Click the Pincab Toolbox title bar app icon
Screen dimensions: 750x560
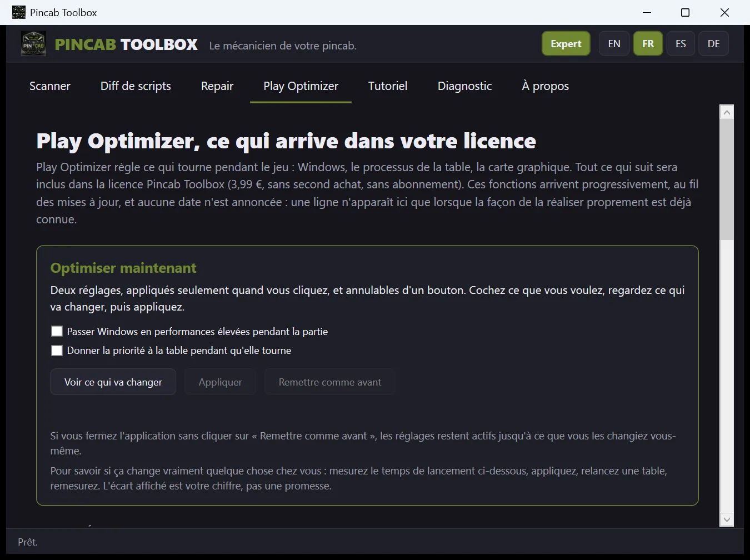click(19, 12)
